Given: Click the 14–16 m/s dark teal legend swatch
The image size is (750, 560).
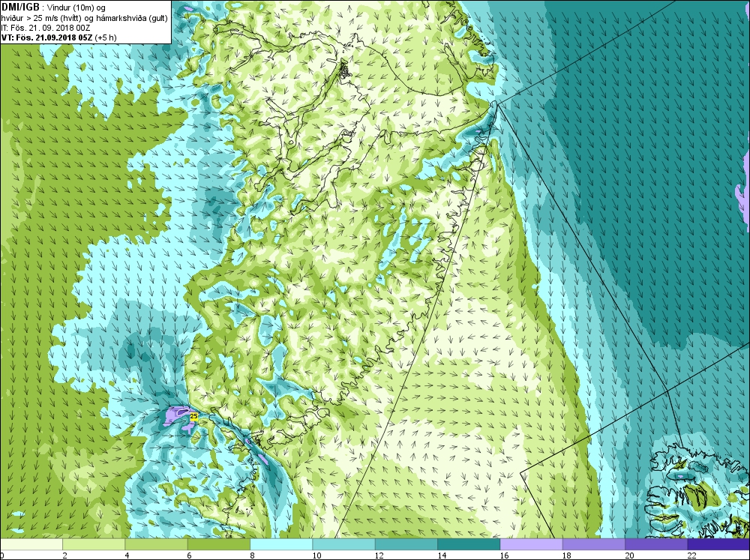Looking at the screenshot, I should (x=469, y=544).
